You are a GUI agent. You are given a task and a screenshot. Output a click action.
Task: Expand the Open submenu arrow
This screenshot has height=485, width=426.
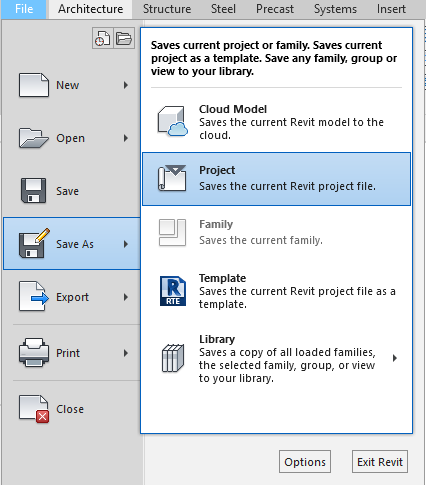(126, 138)
